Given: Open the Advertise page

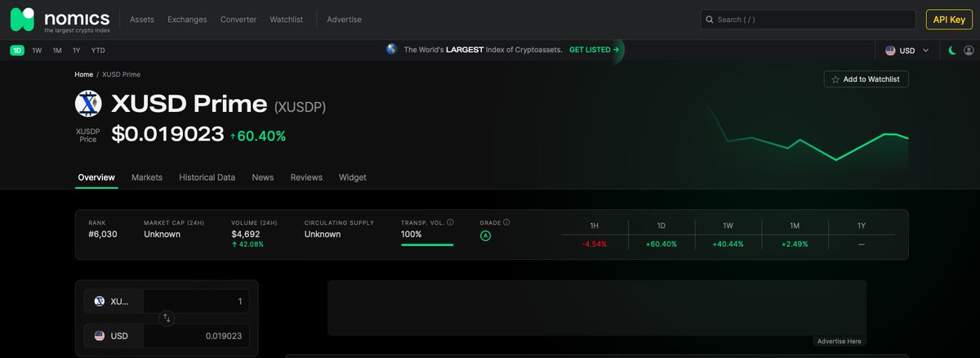Looking at the screenshot, I should click(x=344, y=20).
